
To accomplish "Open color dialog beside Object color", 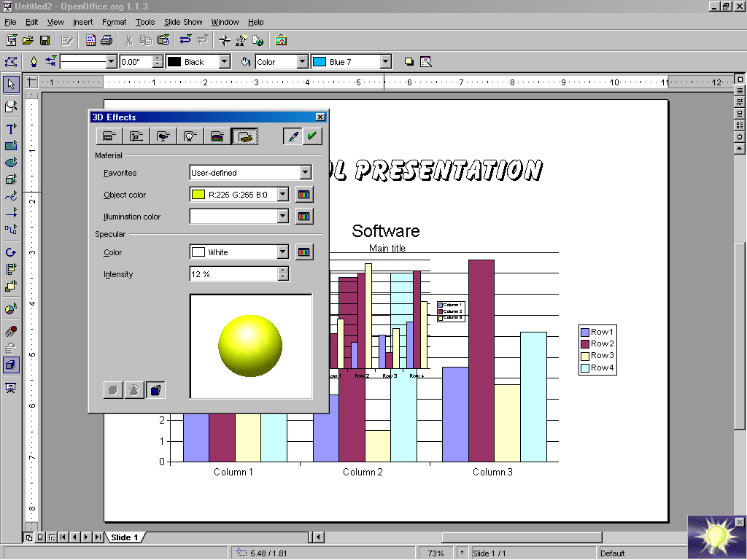I will pos(303,195).
